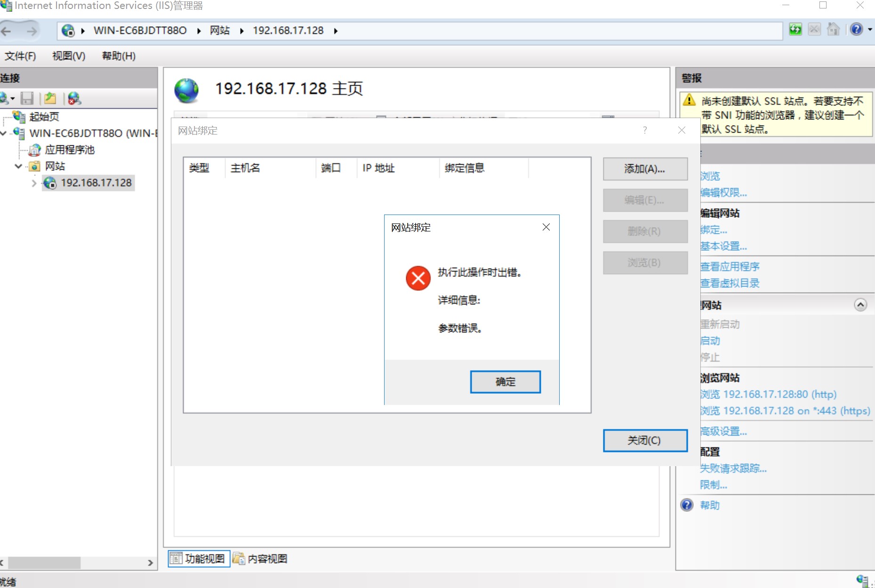Collapse the 网站 tree node
Screen dimensions: 875x588
point(18,166)
